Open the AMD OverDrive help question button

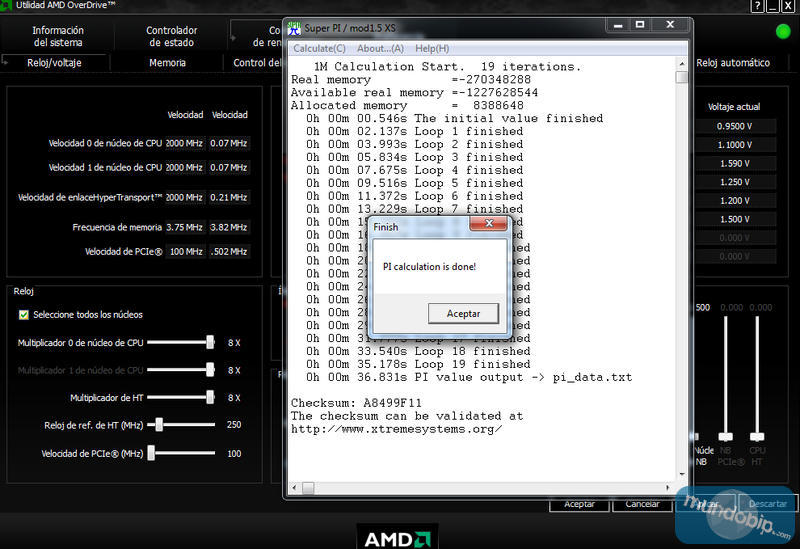pyautogui.click(x=758, y=6)
